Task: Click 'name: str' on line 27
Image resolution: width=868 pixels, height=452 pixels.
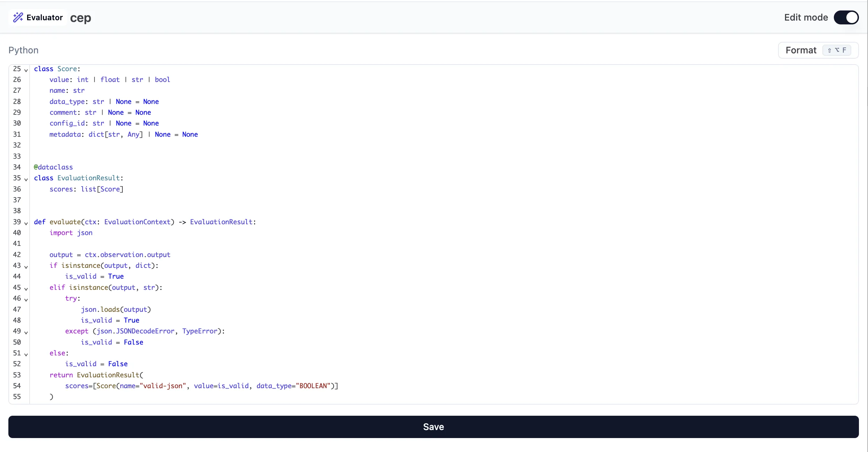Action: pyautogui.click(x=67, y=90)
